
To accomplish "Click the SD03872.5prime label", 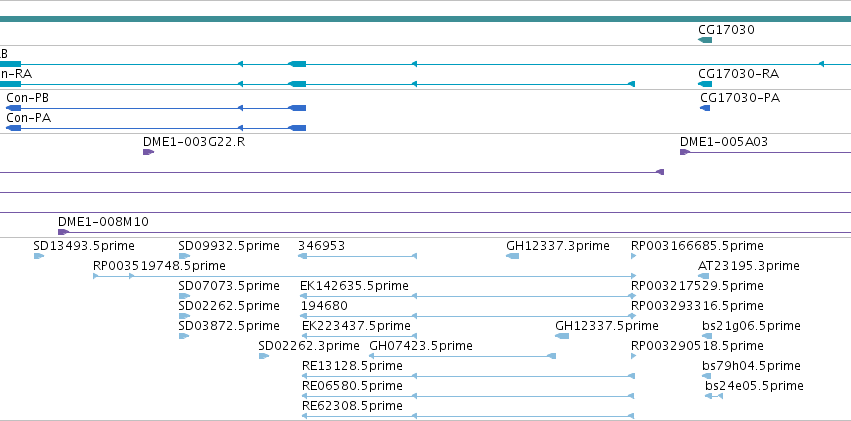I will (228, 326).
